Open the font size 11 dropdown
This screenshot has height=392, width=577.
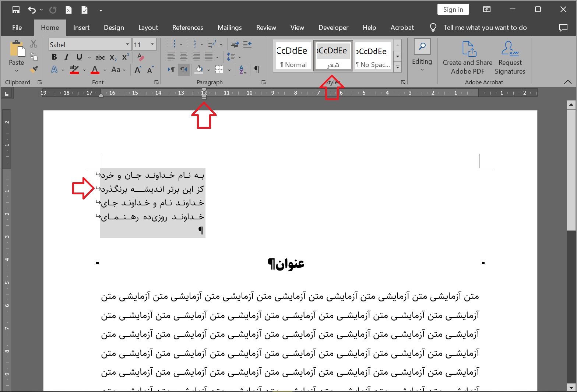152,45
